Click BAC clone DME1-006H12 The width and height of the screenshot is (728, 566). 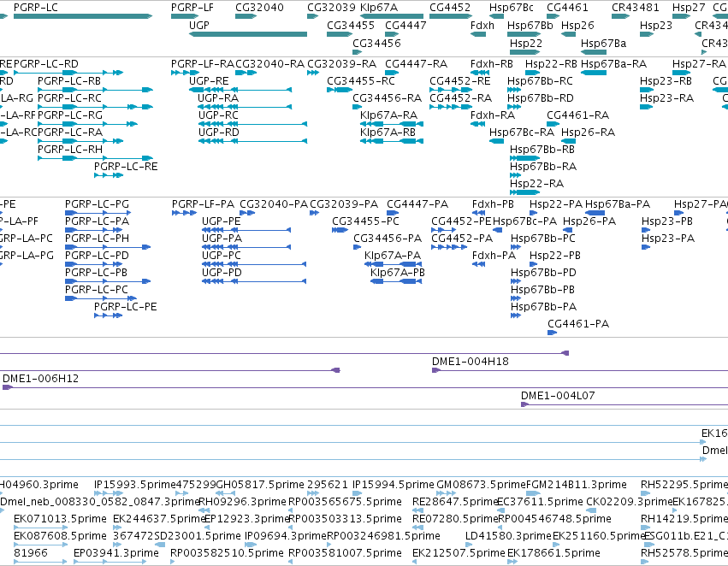[40, 379]
